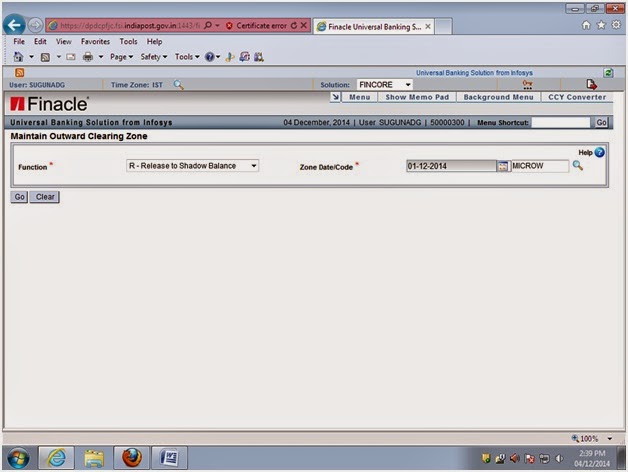Click the change password key icon
628x472 pixels.
(x=527, y=85)
